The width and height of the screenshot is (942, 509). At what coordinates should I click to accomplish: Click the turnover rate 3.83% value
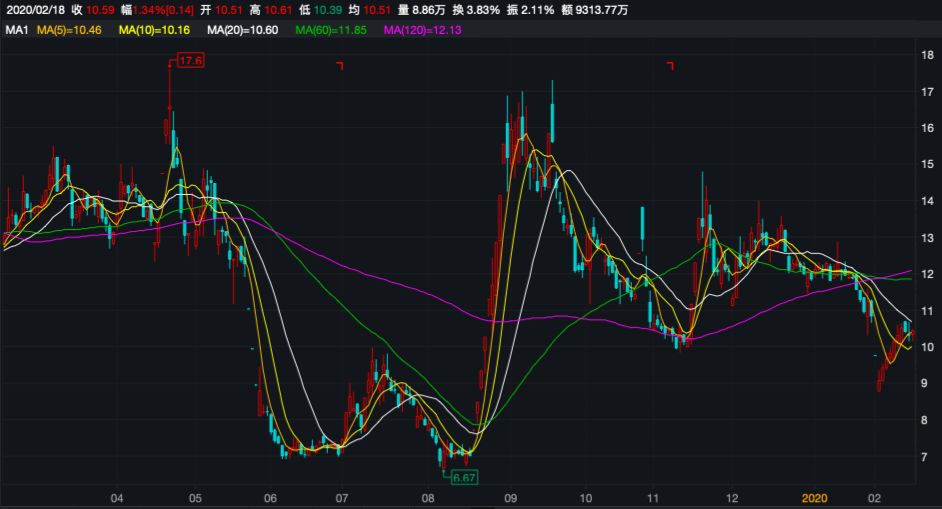pos(484,10)
